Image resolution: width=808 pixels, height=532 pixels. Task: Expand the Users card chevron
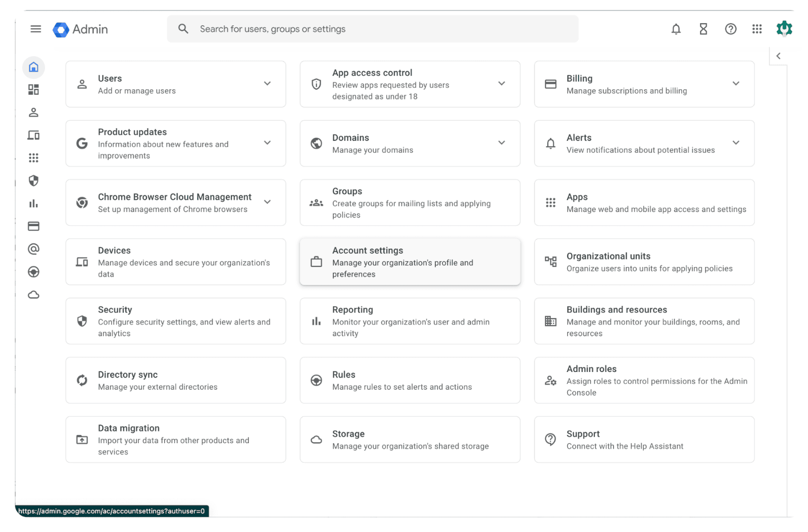pyautogui.click(x=267, y=84)
